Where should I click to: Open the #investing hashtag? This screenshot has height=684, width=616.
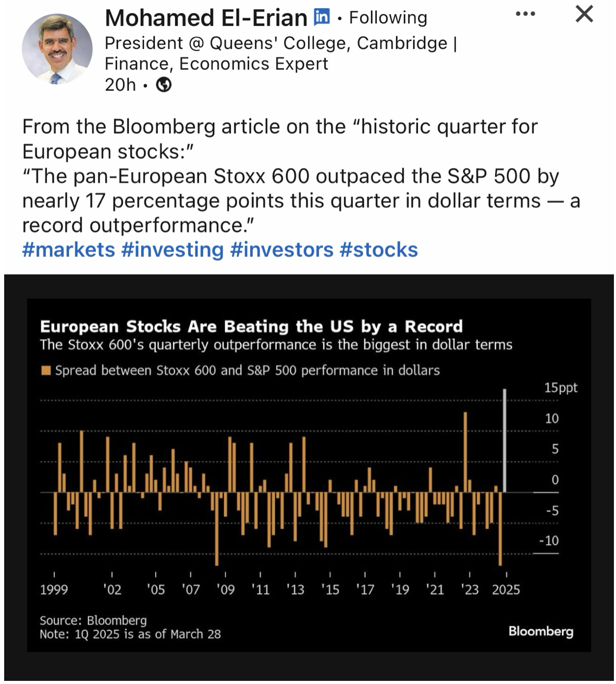173,250
